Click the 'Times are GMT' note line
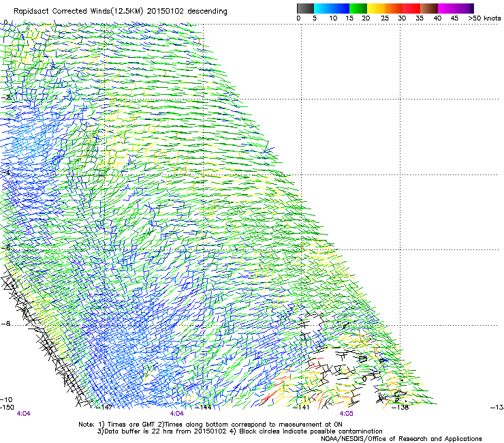Image resolution: width=504 pixels, height=443 pixels. [x=210, y=425]
